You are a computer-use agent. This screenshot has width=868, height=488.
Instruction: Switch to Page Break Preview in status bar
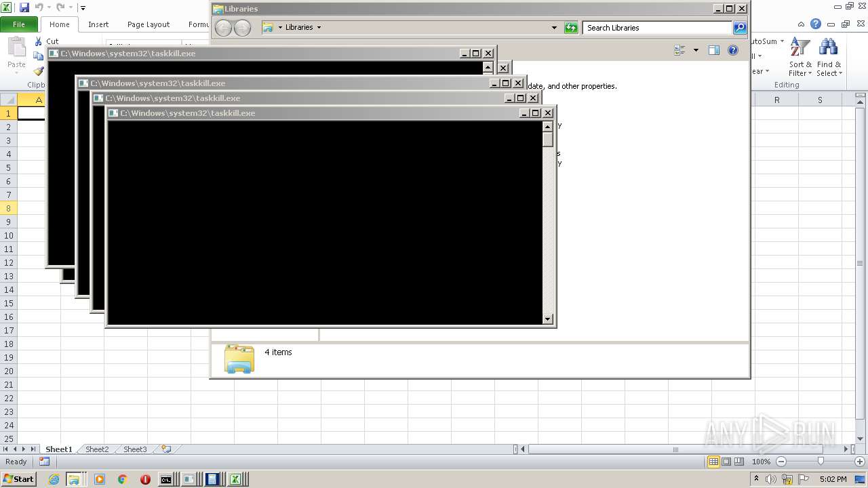pos(739,462)
